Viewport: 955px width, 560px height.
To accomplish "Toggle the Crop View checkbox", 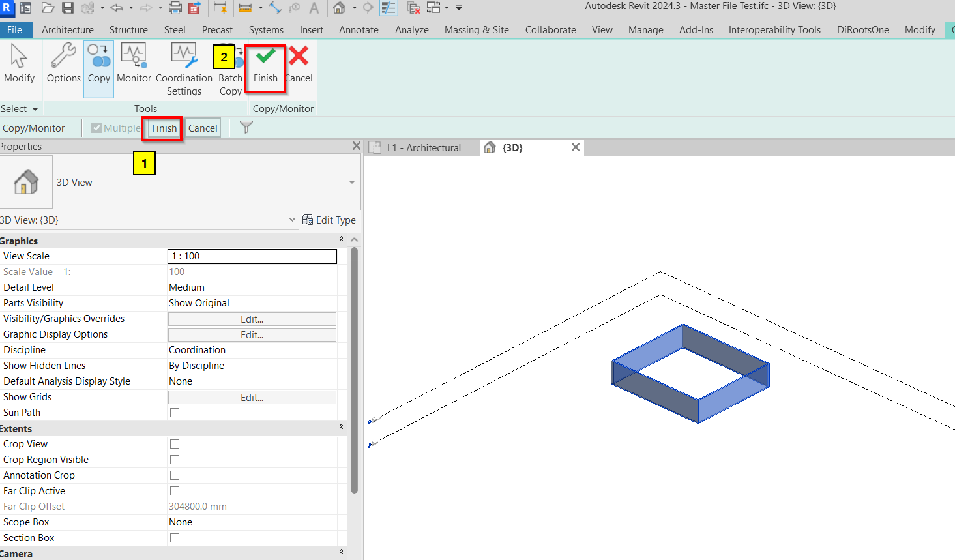I will pyautogui.click(x=175, y=444).
